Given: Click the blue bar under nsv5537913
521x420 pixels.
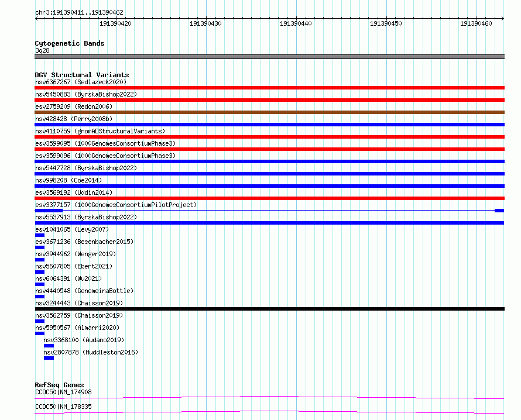Looking at the screenshot, I should [269, 223].
